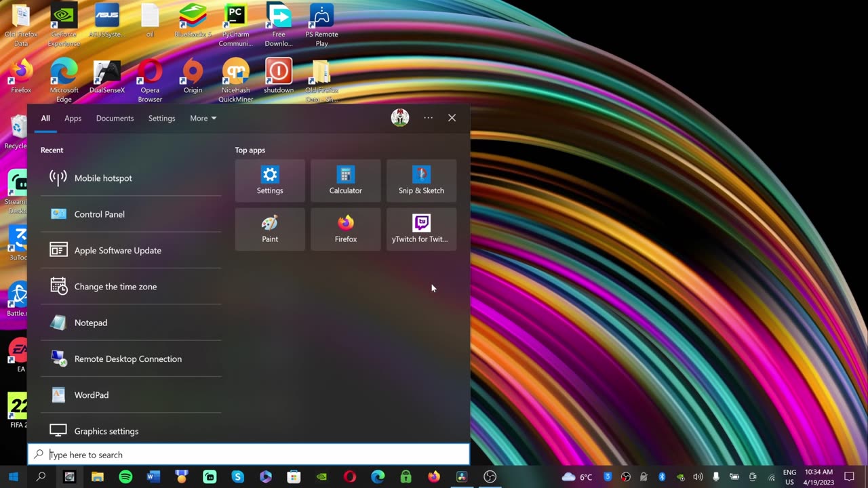868x488 pixels.
Task: Switch to the Settings search tab
Action: click(161, 118)
